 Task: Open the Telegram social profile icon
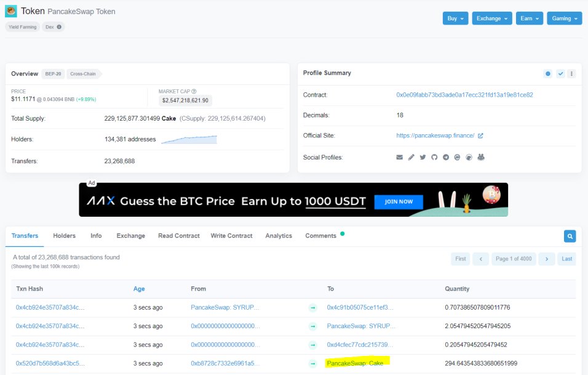click(x=445, y=157)
